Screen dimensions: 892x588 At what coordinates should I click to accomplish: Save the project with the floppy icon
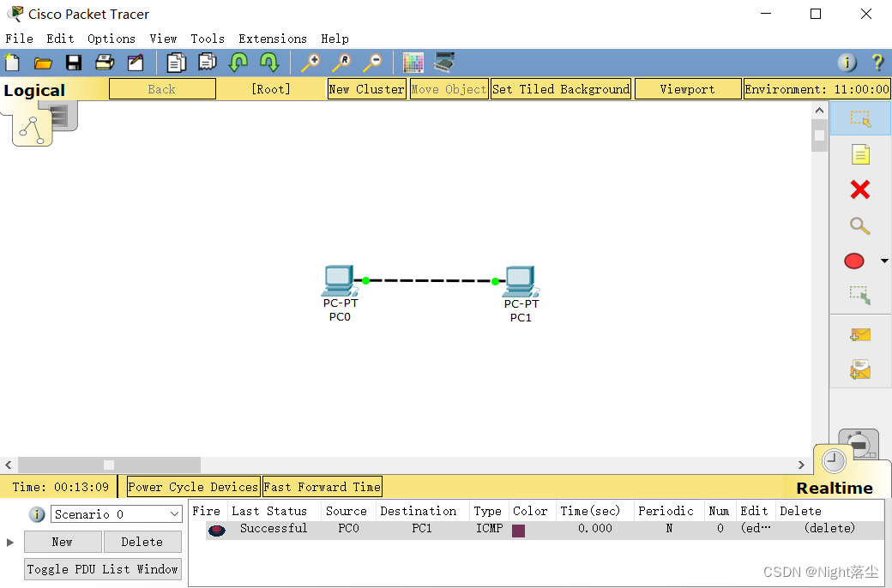click(74, 63)
